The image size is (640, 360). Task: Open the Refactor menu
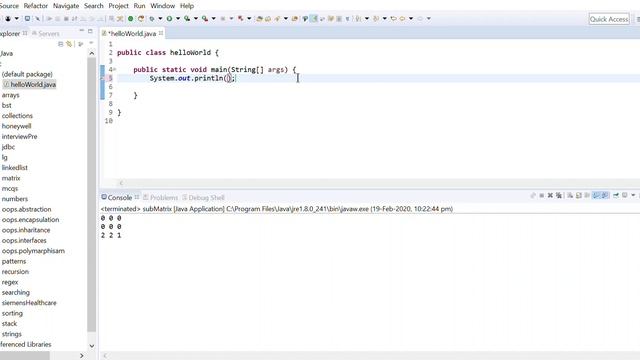tap(36, 6)
